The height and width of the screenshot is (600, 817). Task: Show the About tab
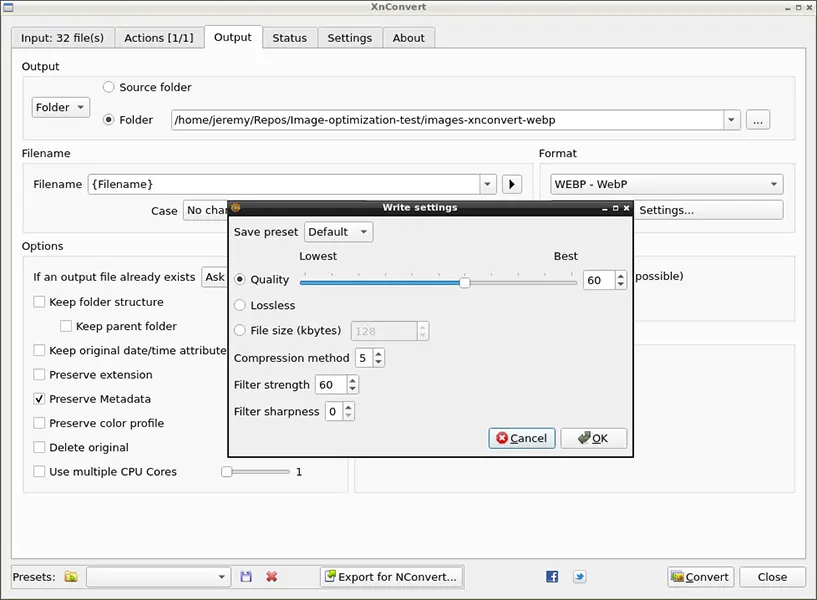pos(408,38)
